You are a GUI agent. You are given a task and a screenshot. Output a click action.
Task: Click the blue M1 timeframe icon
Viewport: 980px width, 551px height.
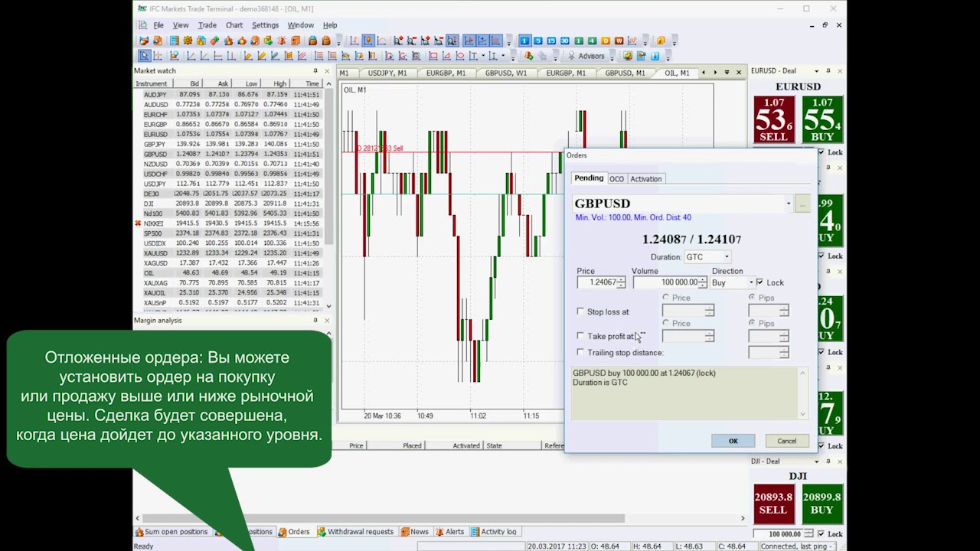pos(524,41)
